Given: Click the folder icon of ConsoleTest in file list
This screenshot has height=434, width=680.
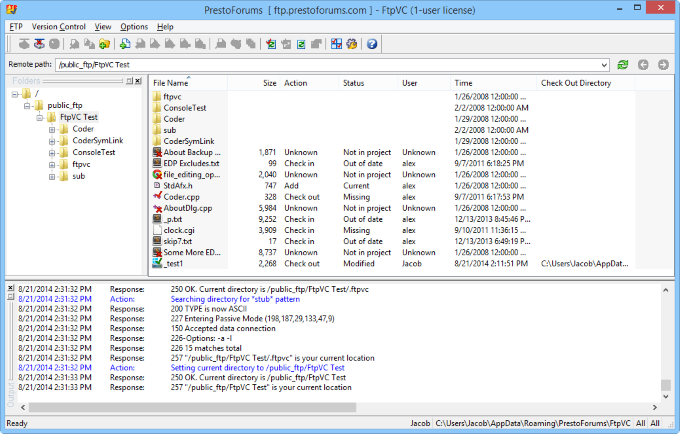Looking at the screenshot, I should (x=157, y=108).
